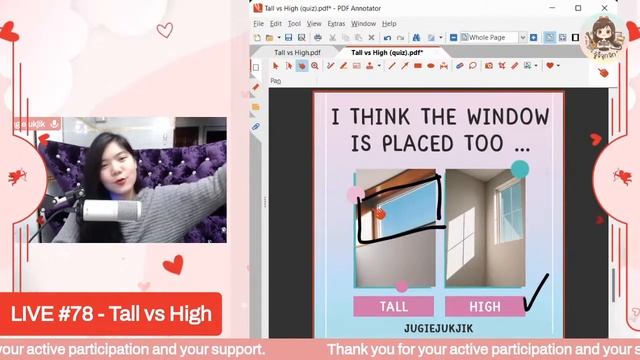
Task: Select the Pan hand tool
Action: 302,66
